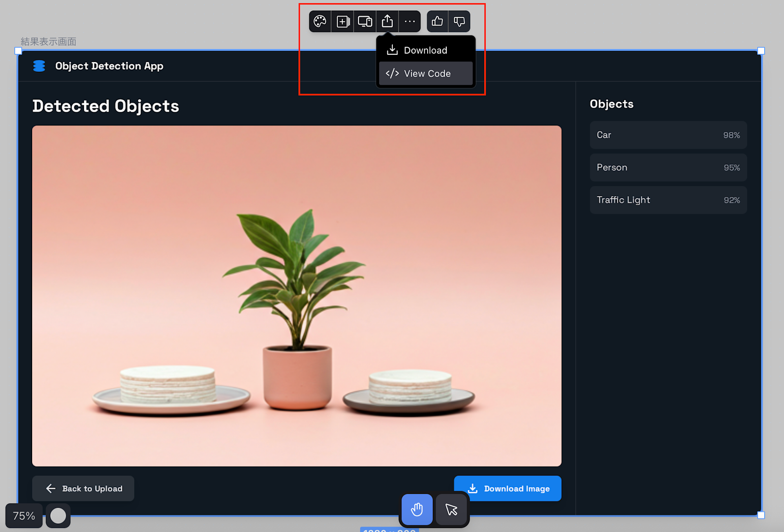
Task: Click the detected plant image preview
Action: [296, 296]
